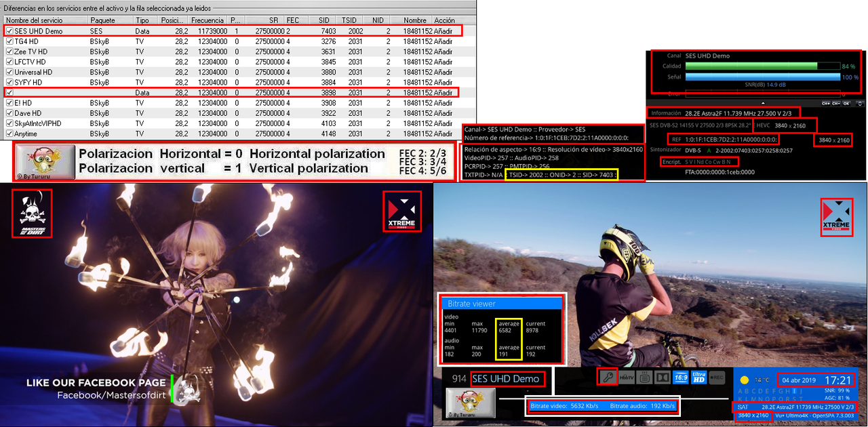Toggle the E! HD checkbox
The image size is (868, 427).
9,103
